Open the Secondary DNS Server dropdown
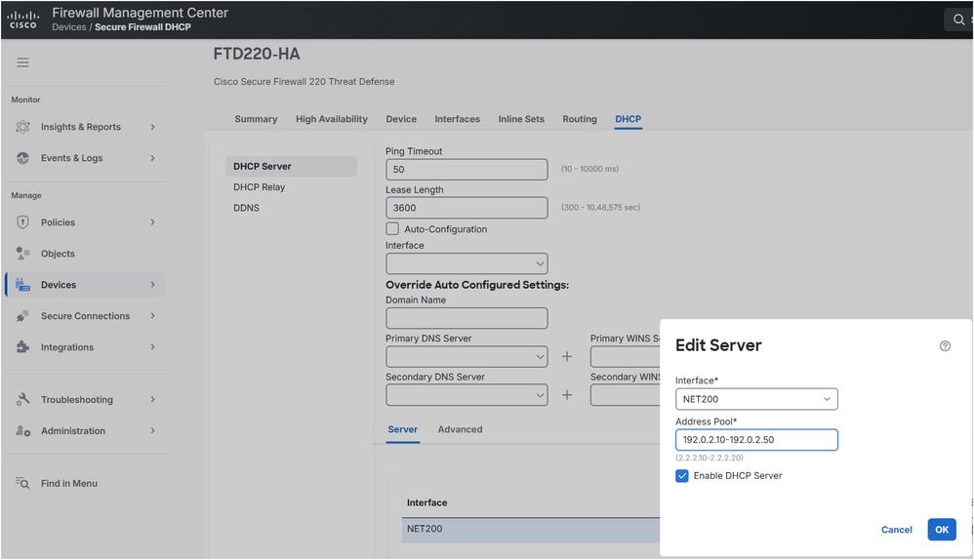This screenshot has height=560, width=974. (x=467, y=395)
